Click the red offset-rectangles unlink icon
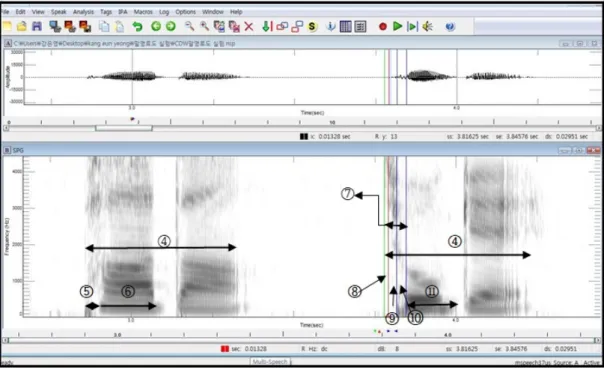 pyautogui.click(x=297, y=26)
